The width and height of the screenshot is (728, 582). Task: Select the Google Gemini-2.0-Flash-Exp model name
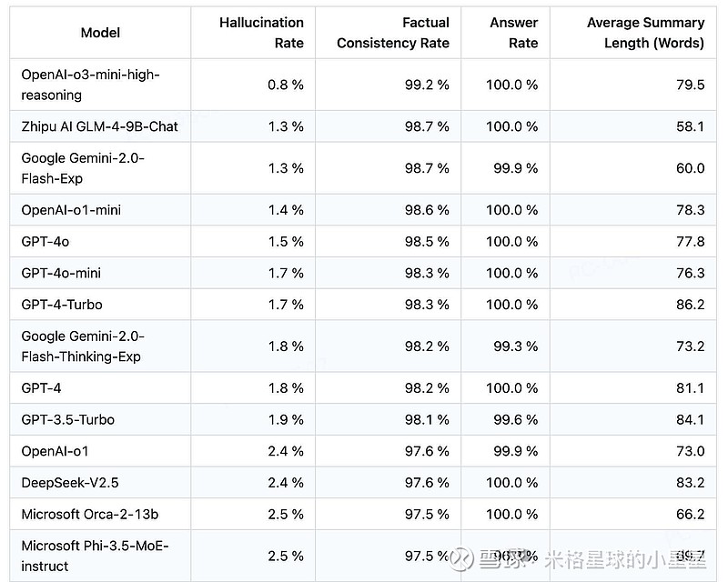(x=83, y=168)
